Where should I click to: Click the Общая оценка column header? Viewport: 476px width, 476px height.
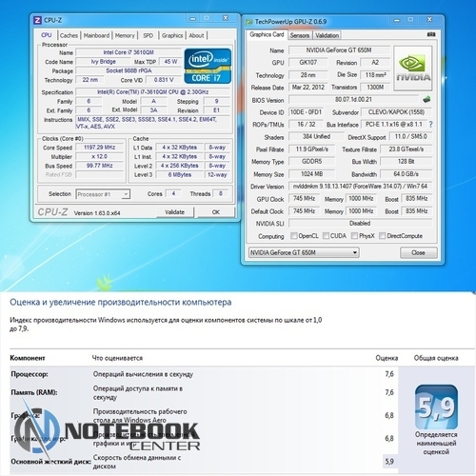tap(436, 358)
